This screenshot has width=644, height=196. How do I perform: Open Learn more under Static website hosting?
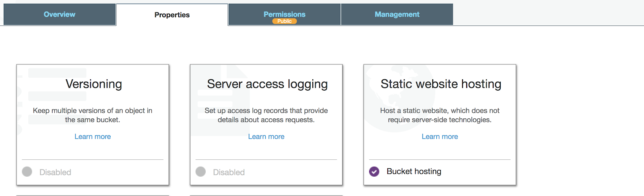(x=440, y=136)
